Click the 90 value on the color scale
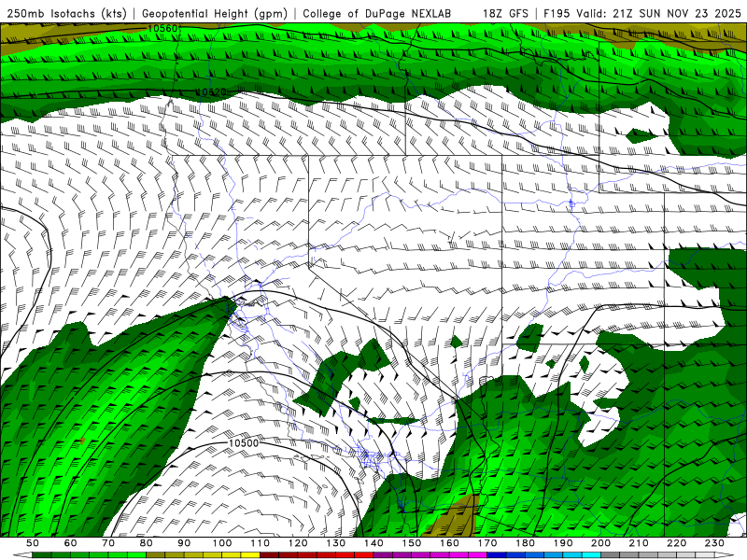The width and height of the screenshot is (747, 560). (x=184, y=543)
